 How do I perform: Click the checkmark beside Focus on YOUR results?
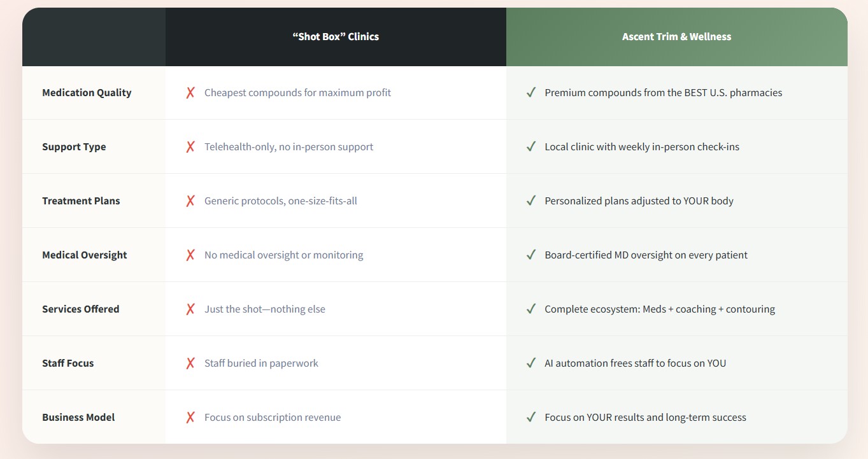point(530,418)
